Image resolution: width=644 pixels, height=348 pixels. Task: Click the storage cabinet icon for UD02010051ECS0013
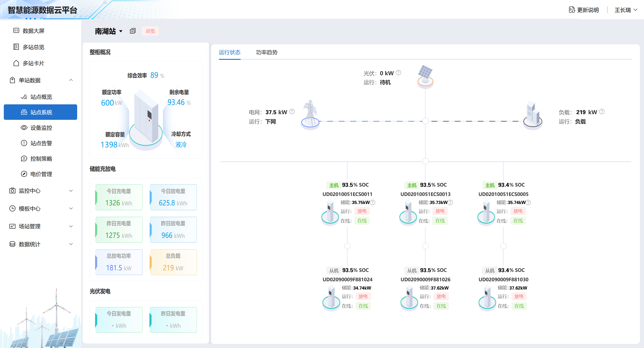tap(408, 212)
